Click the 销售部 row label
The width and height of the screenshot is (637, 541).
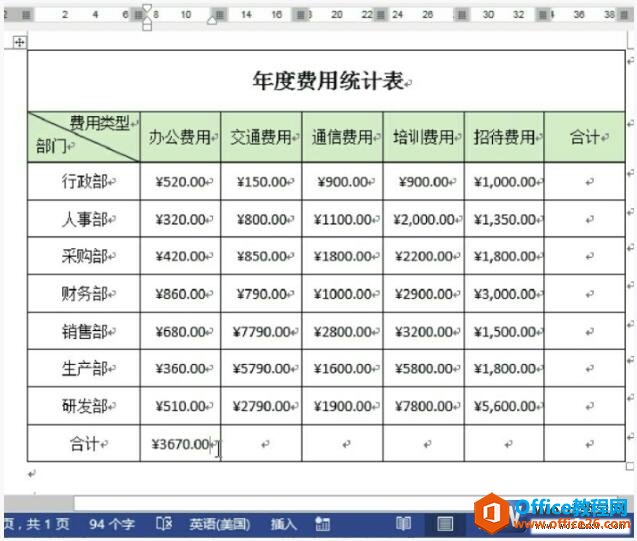84,332
